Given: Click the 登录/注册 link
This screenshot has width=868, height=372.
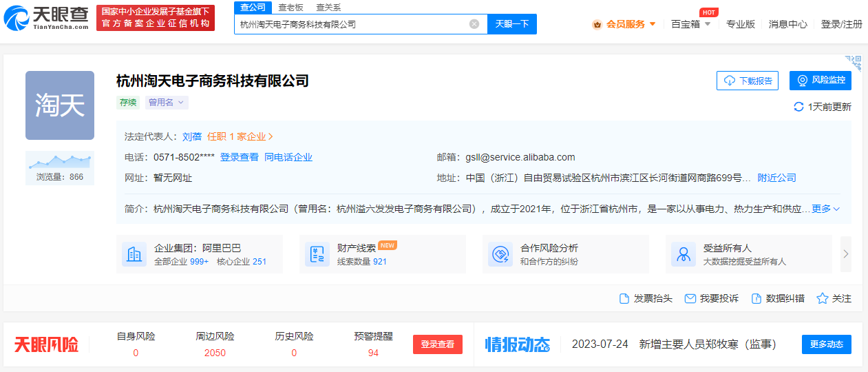Looking at the screenshot, I should point(841,24).
